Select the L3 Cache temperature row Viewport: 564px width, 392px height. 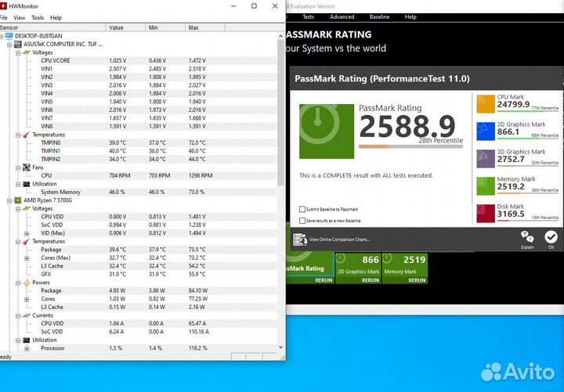pyautogui.click(x=139, y=266)
